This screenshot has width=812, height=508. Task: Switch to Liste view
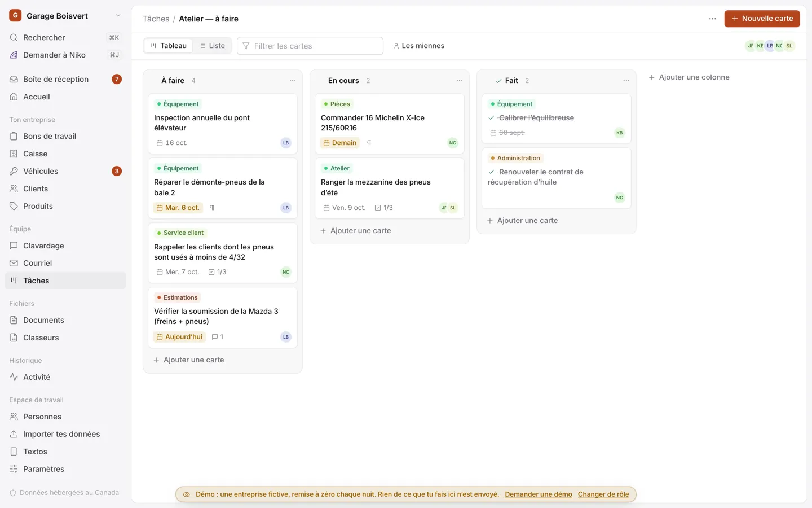(x=212, y=46)
